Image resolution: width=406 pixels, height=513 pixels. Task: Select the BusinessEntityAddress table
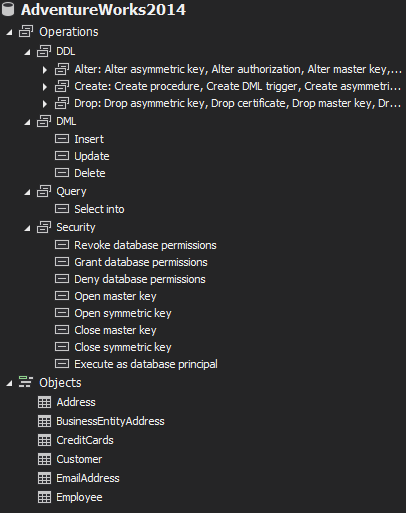click(110, 421)
